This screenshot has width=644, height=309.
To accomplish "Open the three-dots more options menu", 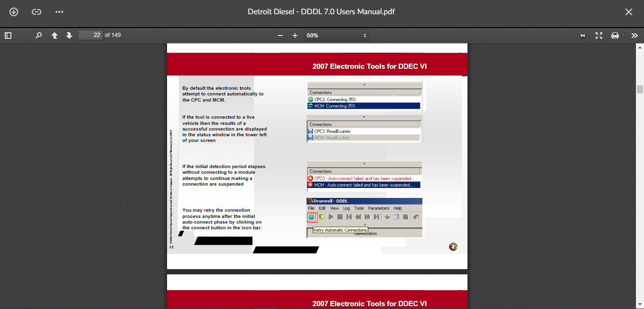I will [59, 12].
